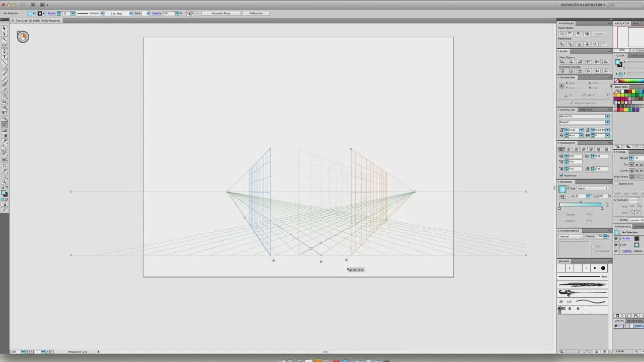
Task: Click the Document Setup button
Action: coord(221,13)
